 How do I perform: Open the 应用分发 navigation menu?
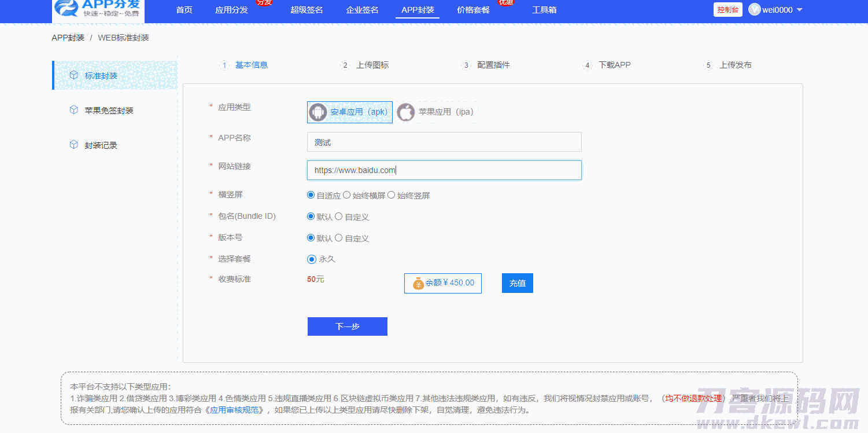click(x=231, y=10)
